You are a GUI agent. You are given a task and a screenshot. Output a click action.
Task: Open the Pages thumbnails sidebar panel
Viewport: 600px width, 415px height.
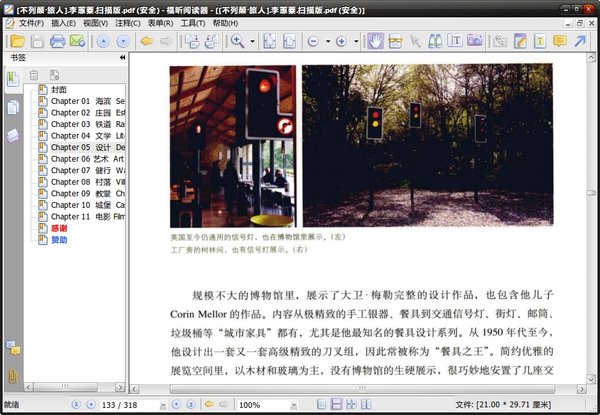pyautogui.click(x=13, y=107)
